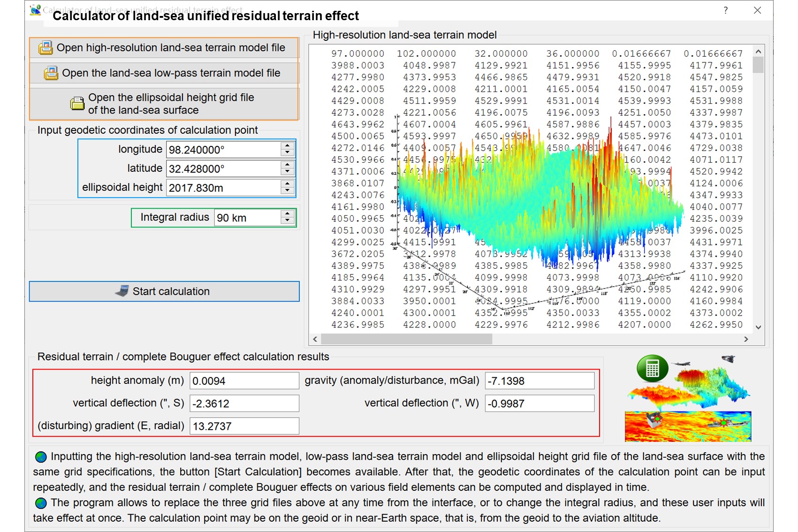798x532 pixels.
Task: Increase the longitude value with the up arrow
Action: click(x=288, y=146)
